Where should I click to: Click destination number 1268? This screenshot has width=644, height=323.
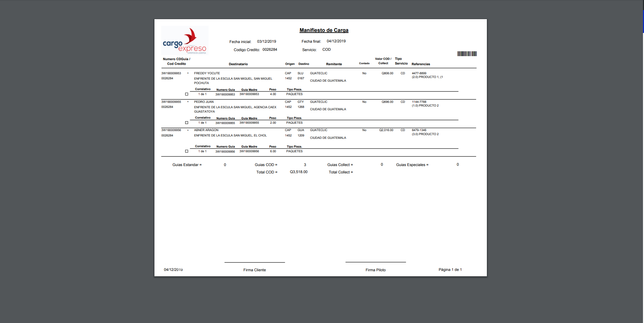[x=301, y=107]
